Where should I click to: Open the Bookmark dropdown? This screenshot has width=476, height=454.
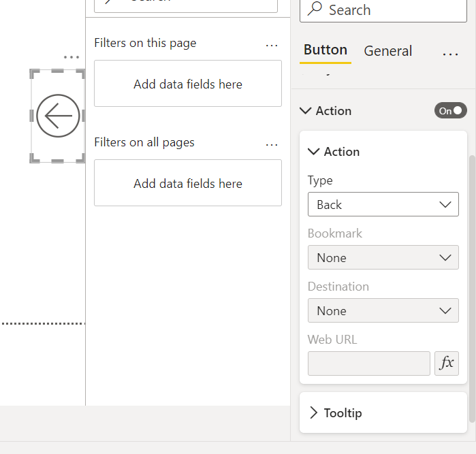pyautogui.click(x=383, y=257)
